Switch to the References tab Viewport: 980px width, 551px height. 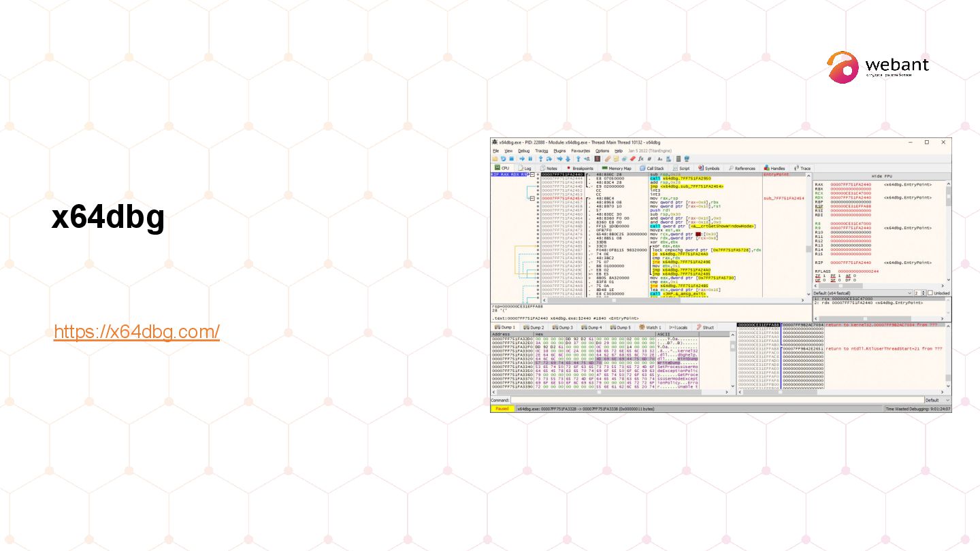point(742,168)
